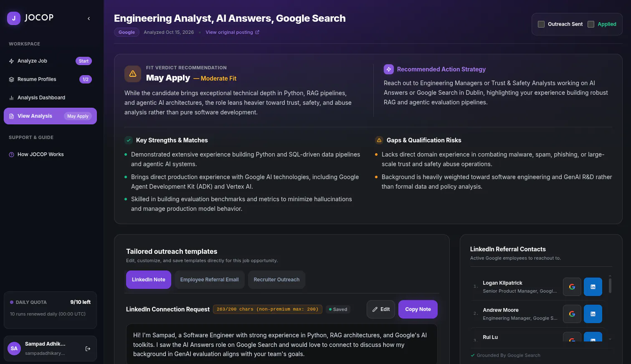Click the Google company tag

[127, 32]
